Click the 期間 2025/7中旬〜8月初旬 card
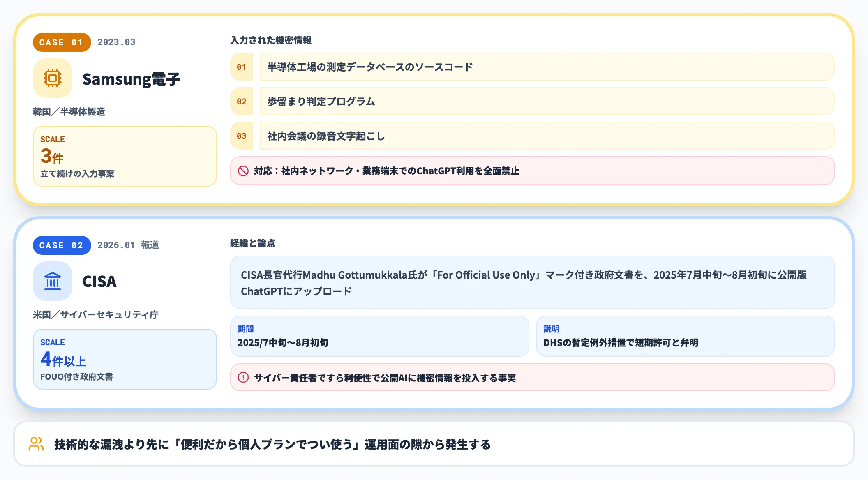 380,336
